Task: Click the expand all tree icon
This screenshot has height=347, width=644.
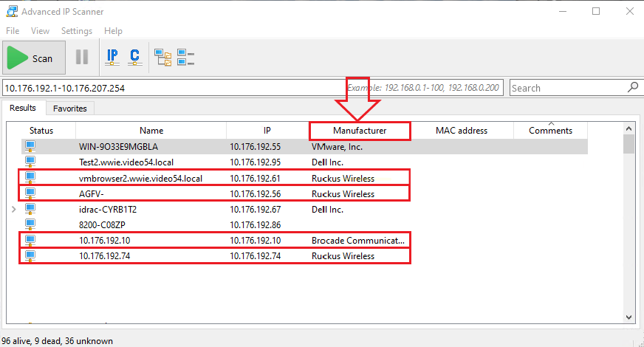Action: (162, 57)
